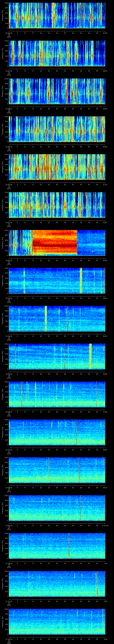Click the '20:57:00' start time label
This screenshot has width=114, height=644.
(9, 450)
